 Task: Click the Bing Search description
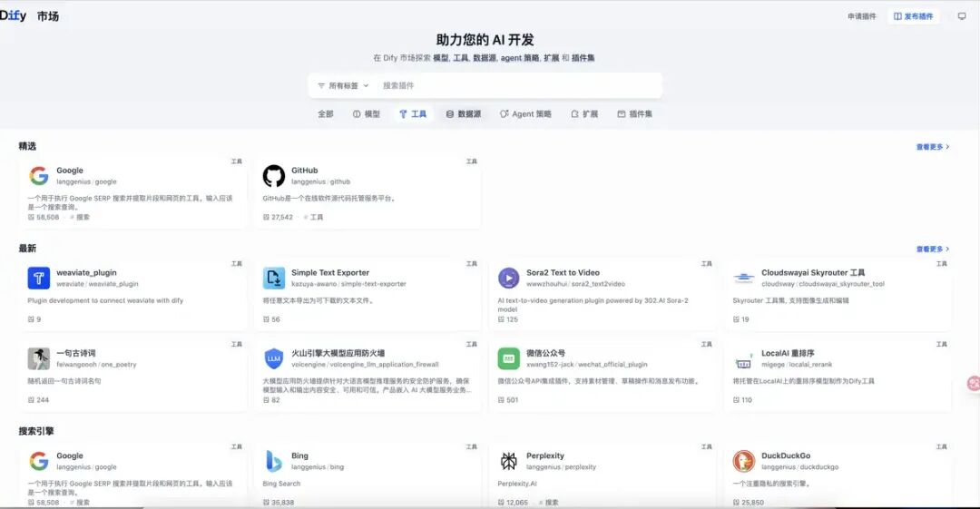281,484
